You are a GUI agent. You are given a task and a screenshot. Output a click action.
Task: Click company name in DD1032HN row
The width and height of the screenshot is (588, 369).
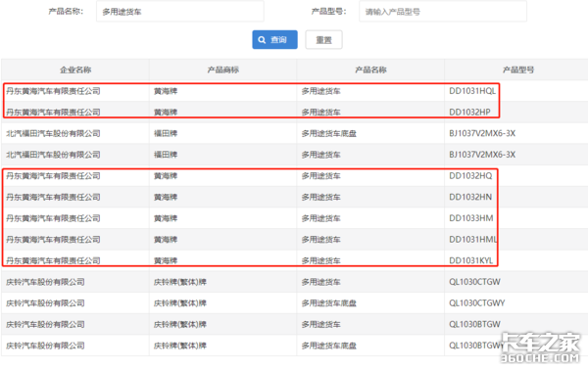tap(53, 197)
